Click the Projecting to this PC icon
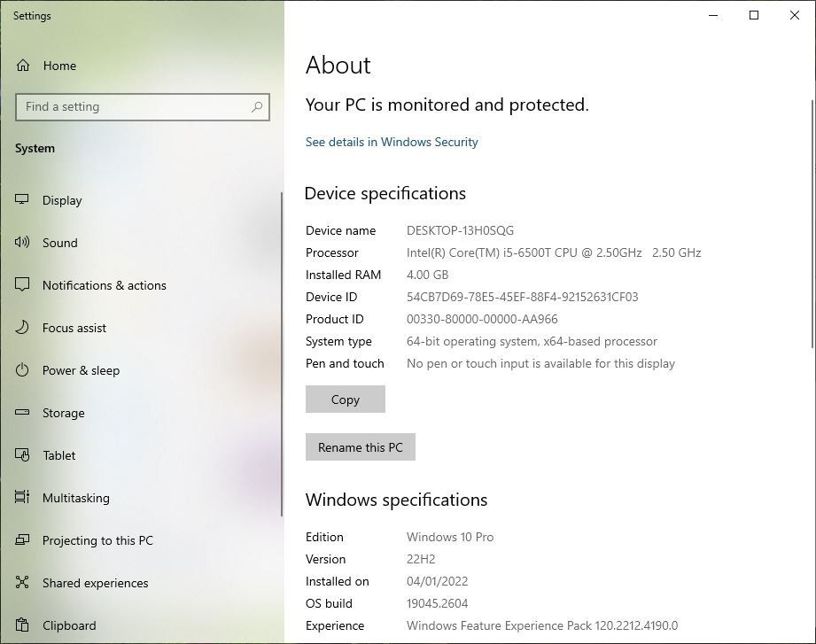The height and width of the screenshot is (644, 816). click(x=22, y=539)
